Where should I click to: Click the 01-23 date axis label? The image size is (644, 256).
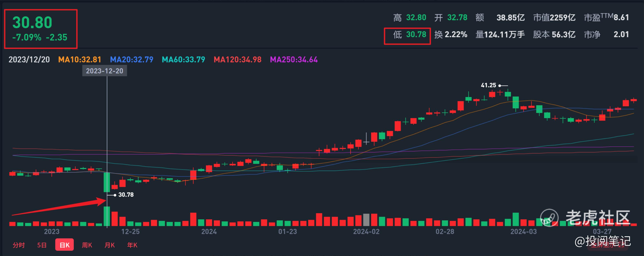coord(288,232)
